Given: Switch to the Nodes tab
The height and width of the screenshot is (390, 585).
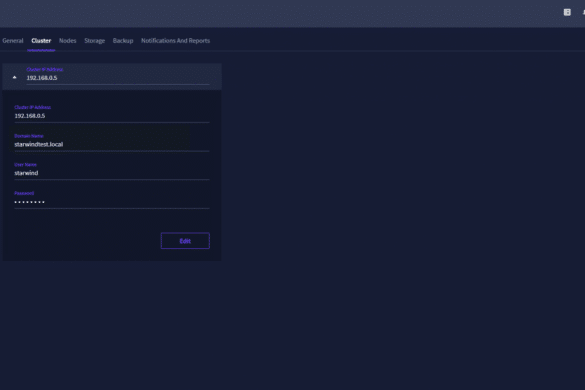Looking at the screenshot, I should click(x=68, y=41).
